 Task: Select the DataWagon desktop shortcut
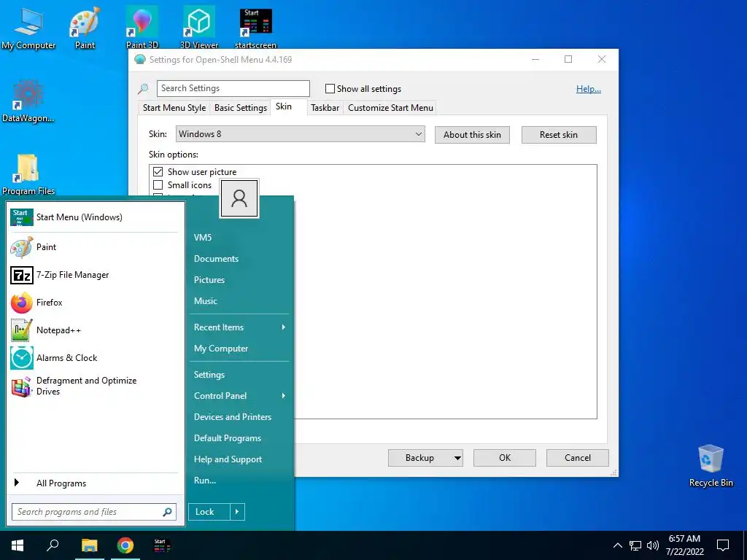(28, 101)
